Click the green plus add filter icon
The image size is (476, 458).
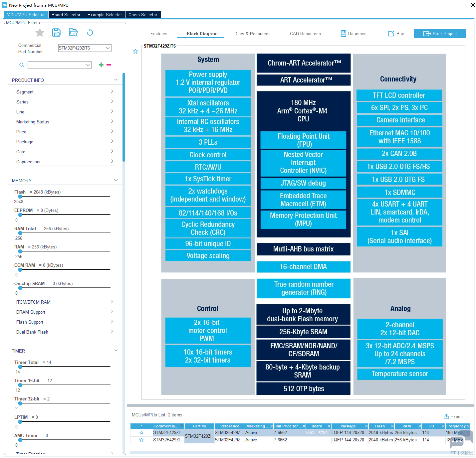[101, 65]
